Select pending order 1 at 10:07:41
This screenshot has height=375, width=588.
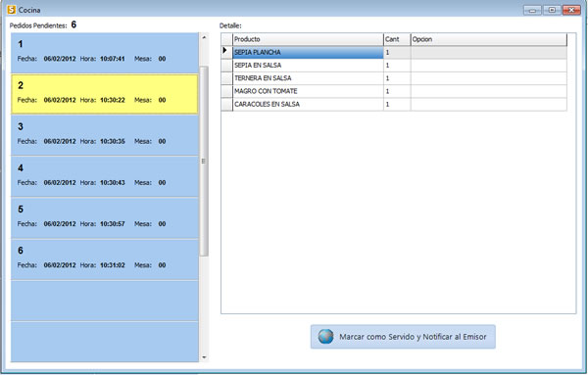pyautogui.click(x=105, y=53)
